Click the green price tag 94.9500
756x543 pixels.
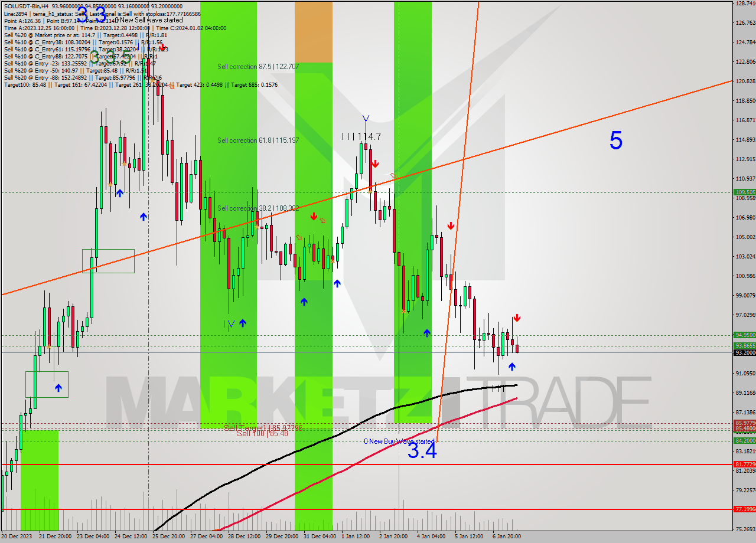point(744,335)
